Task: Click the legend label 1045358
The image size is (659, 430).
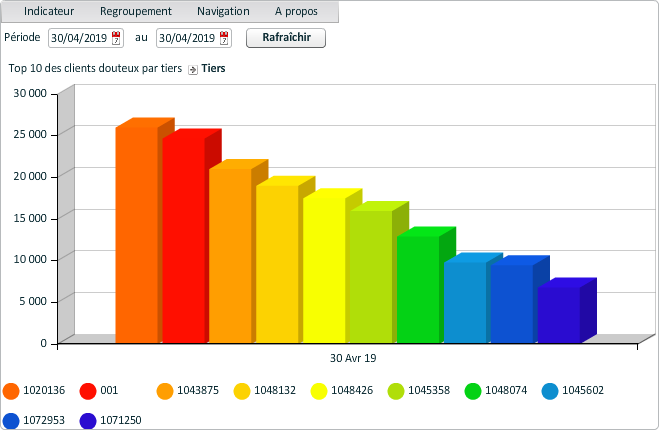Action: (x=429, y=390)
